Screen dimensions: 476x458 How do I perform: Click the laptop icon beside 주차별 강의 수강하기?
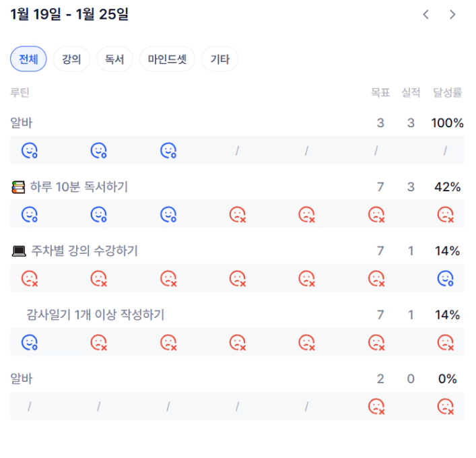point(19,251)
